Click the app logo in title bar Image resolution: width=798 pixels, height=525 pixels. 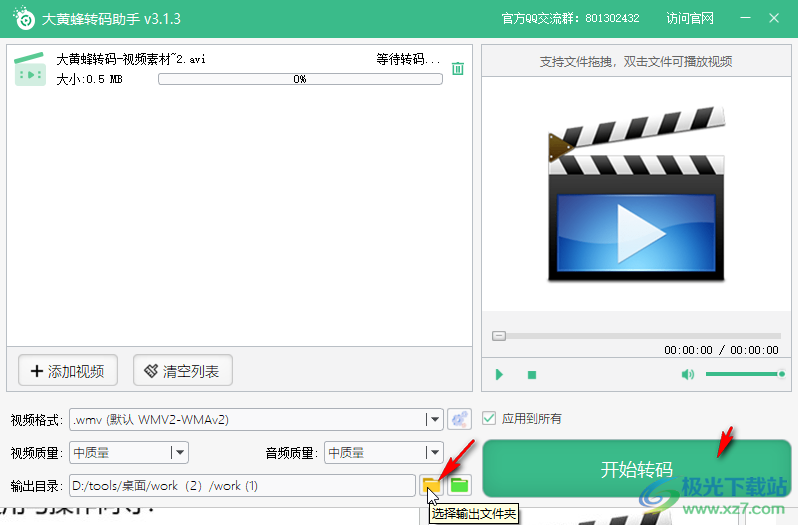point(24,19)
